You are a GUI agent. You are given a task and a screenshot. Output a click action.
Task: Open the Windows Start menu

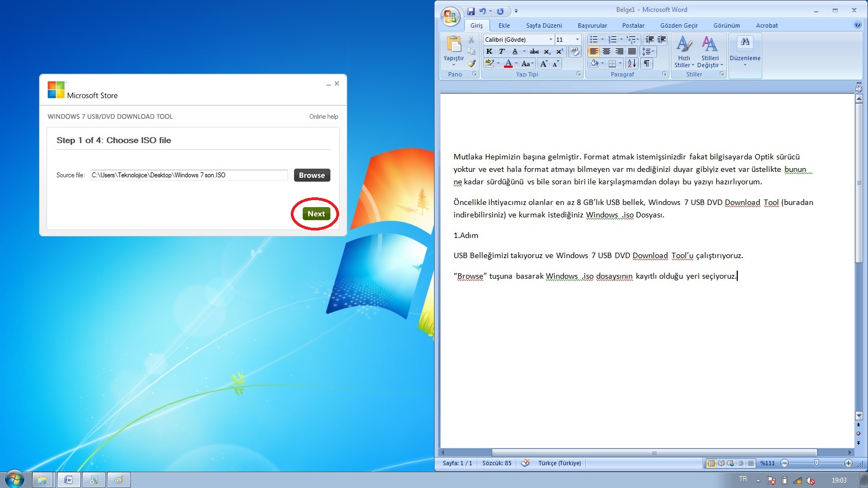15,480
